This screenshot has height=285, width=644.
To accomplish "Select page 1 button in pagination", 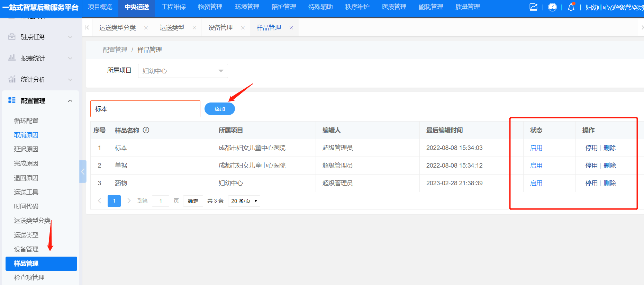I will pos(114,201).
